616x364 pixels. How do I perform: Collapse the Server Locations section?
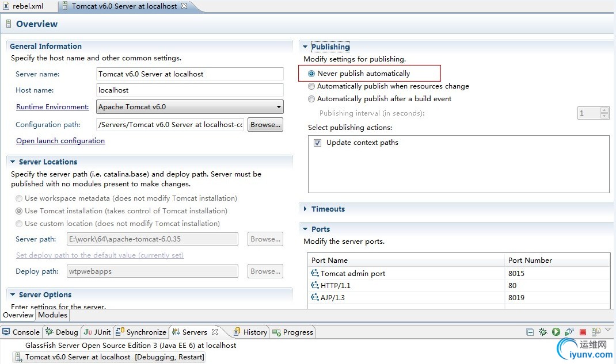click(13, 162)
